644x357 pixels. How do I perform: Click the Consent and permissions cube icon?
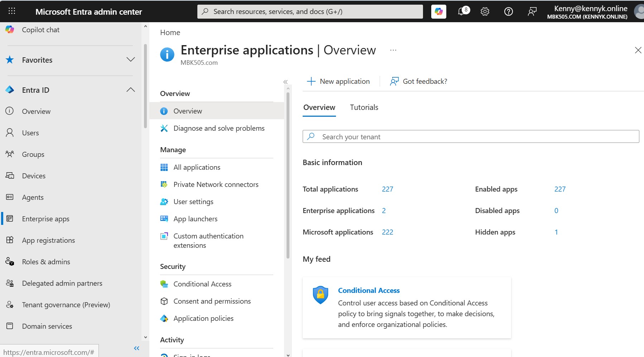tap(164, 301)
